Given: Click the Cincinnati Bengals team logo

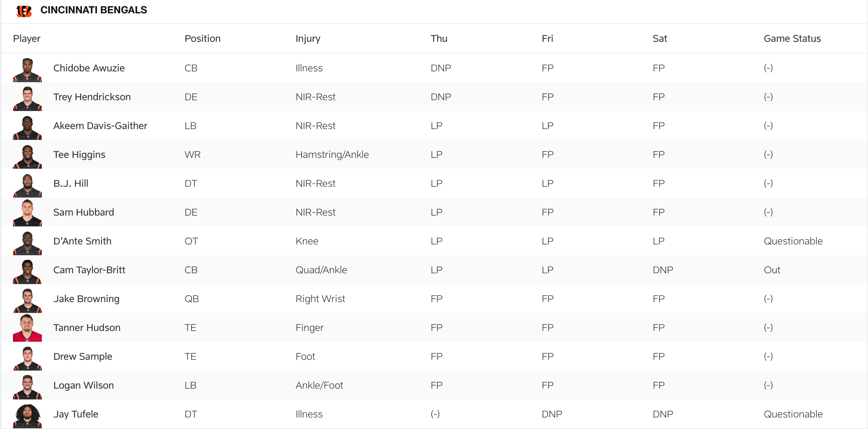Looking at the screenshot, I should tap(24, 11).
